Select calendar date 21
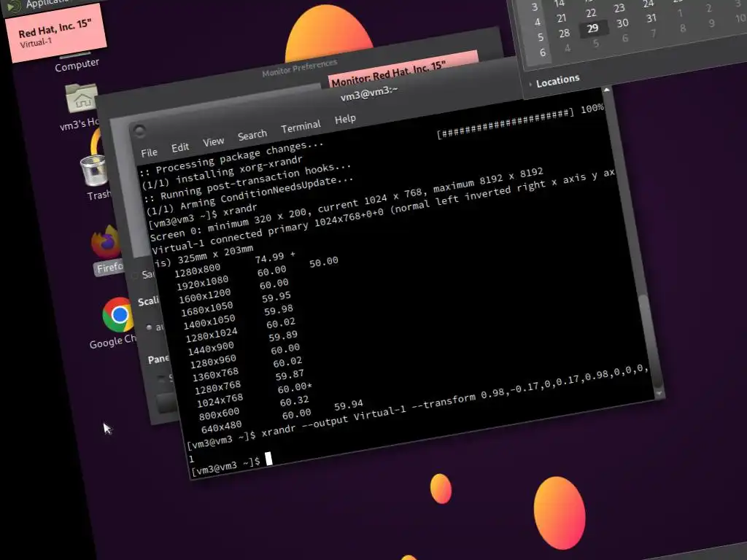The height and width of the screenshot is (560, 747). click(x=561, y=18)
